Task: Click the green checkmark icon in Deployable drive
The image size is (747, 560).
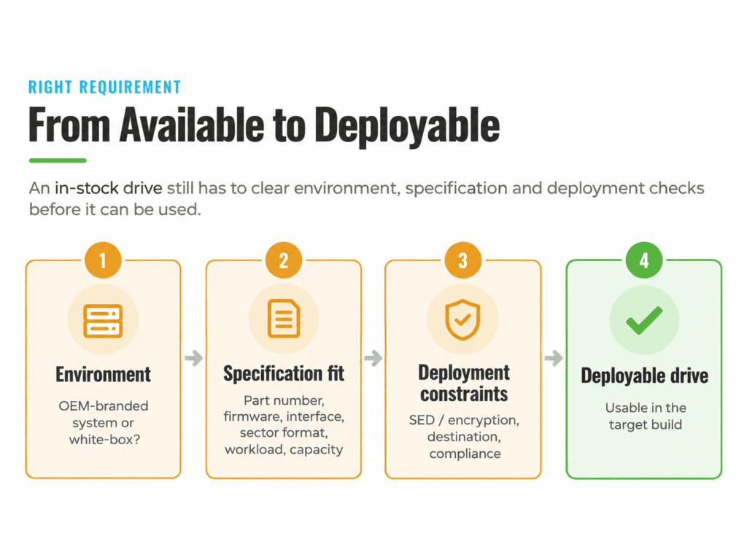Action: pos(644,320)
